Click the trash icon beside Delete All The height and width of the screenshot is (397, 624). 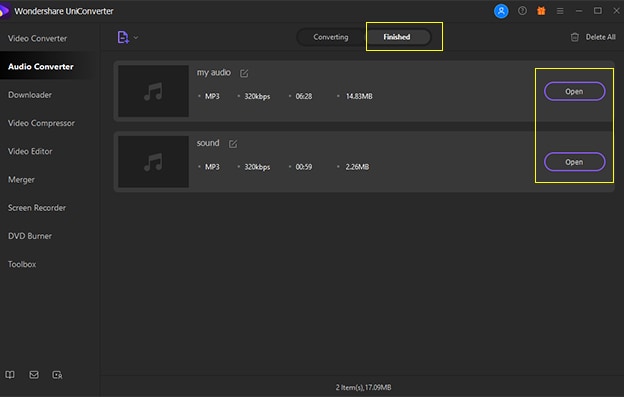pyautogui.click(x=575, y=37)
